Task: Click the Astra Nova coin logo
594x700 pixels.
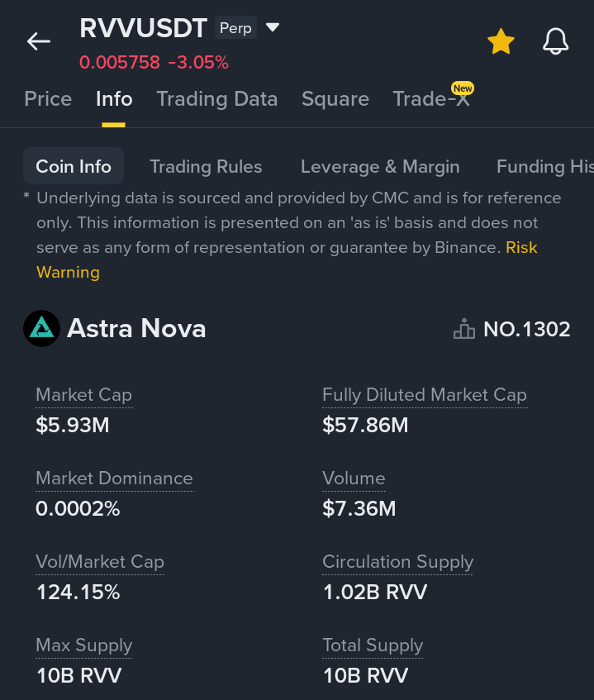Action: [x=41, y=329]
